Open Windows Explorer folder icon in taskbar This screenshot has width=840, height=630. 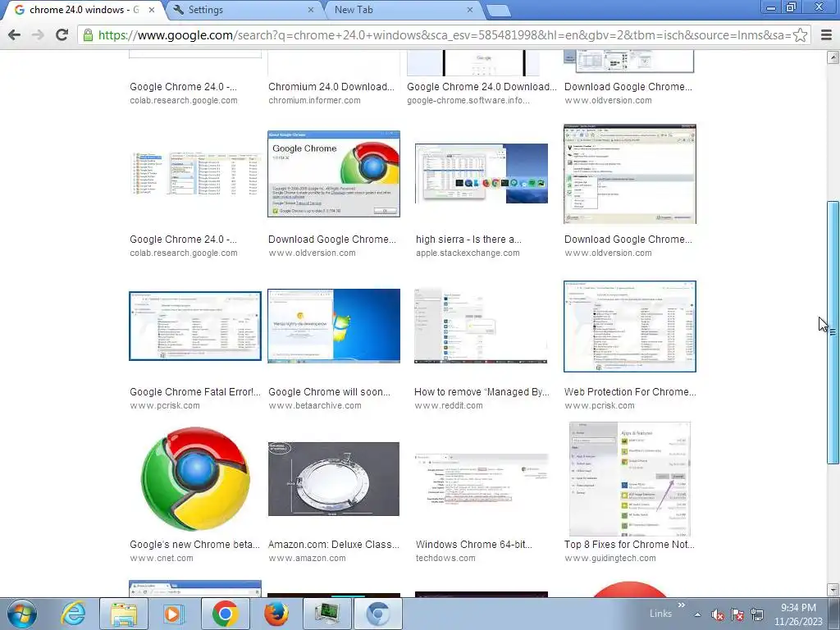point(124,614)
